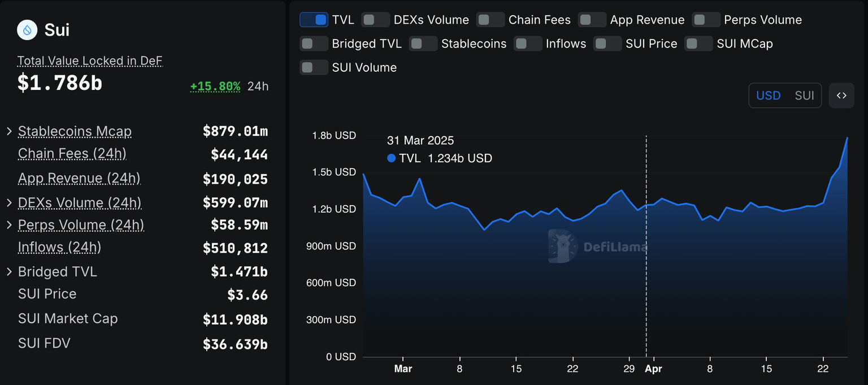The width and height of the screenshot is (868, 385).
Task: Enable the App Revenue toggle
Action: (592, 19)
